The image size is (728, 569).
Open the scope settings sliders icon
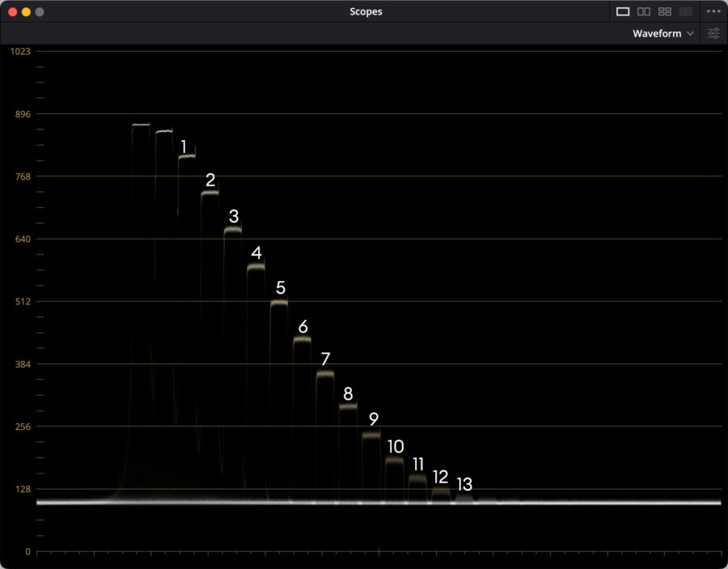713,33
